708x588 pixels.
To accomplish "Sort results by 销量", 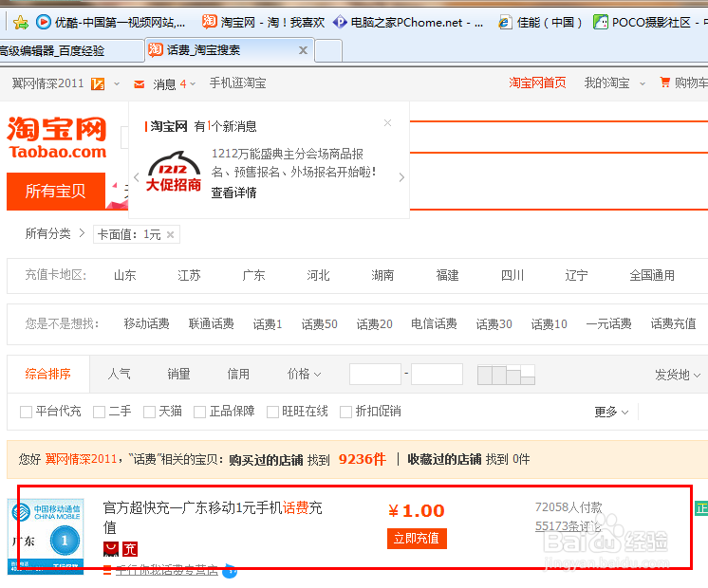I will coord(178,374).
